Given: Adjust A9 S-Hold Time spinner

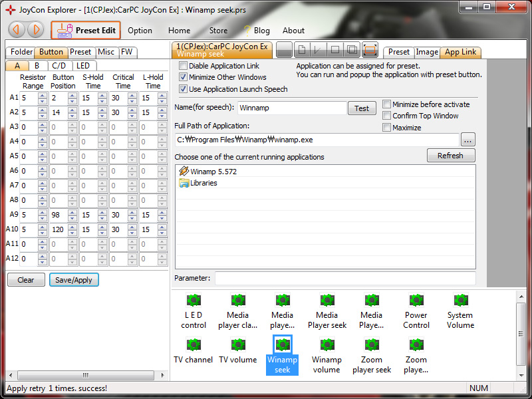Looking at the screenshot, I should 102,215.
